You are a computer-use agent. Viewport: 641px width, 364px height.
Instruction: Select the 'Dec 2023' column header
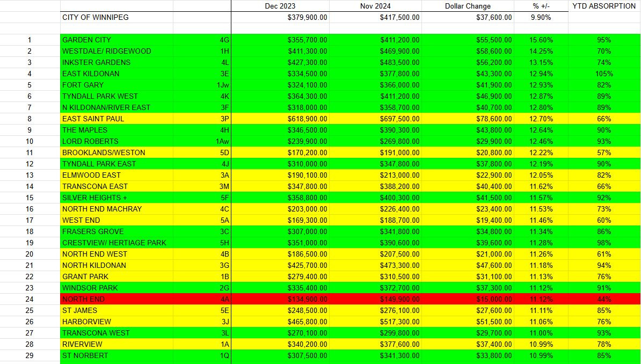280,6
